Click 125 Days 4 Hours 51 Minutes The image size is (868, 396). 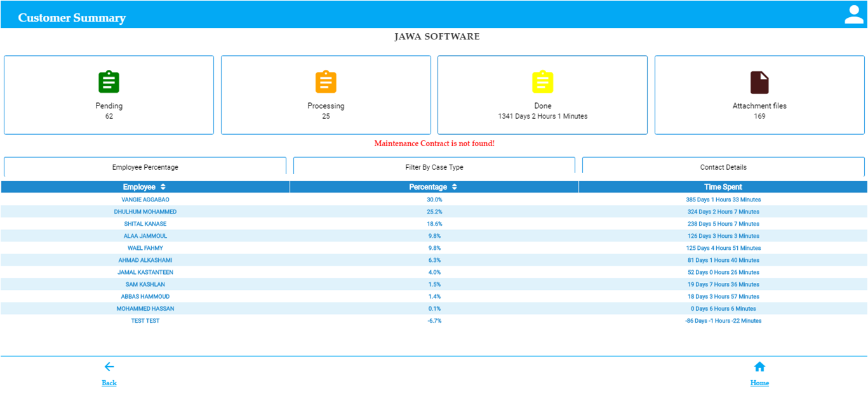[723, 248]
